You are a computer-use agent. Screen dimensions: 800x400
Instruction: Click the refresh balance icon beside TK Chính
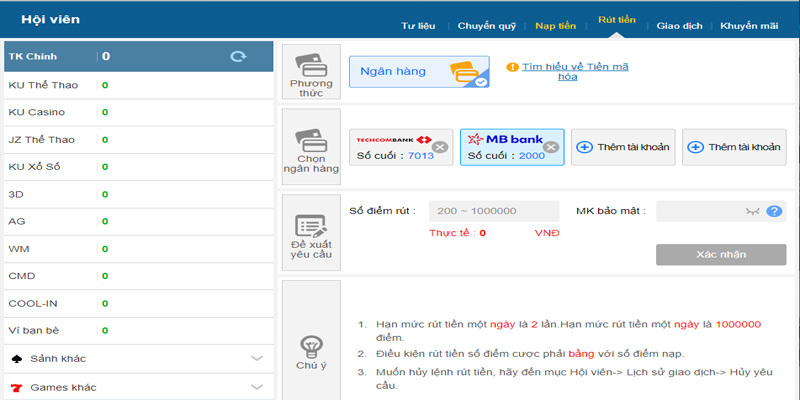(x=238, y=57)
